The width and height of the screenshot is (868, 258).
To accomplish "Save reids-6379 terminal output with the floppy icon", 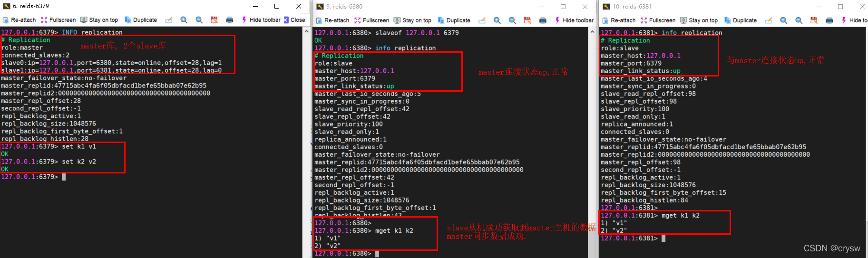I will point(214,20).
